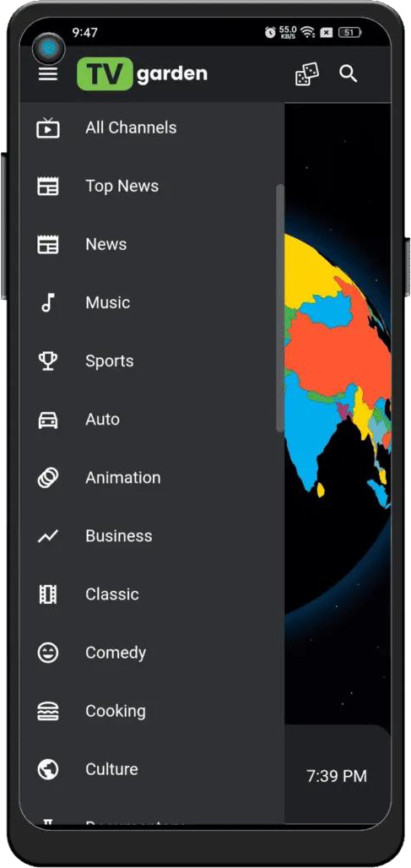This screenshot has height=868, width=411.
Task: Open the Classic category
Action: click(152, 594)
